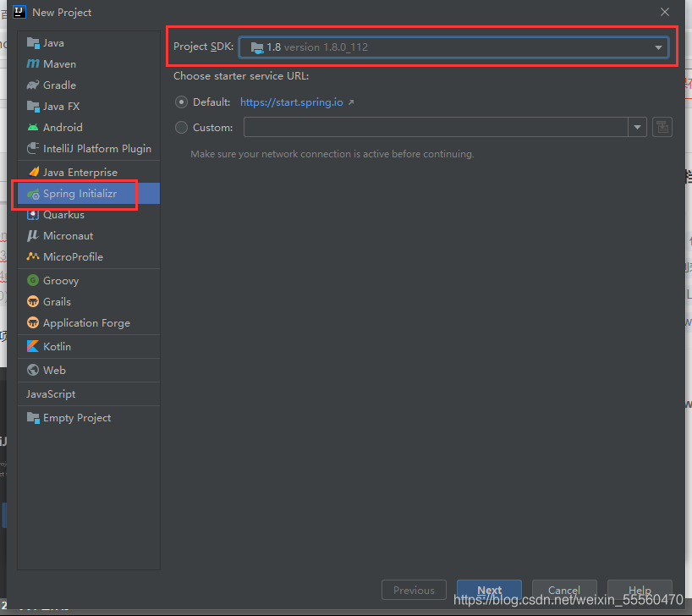Open the start.spring.io link

point(292,102)
